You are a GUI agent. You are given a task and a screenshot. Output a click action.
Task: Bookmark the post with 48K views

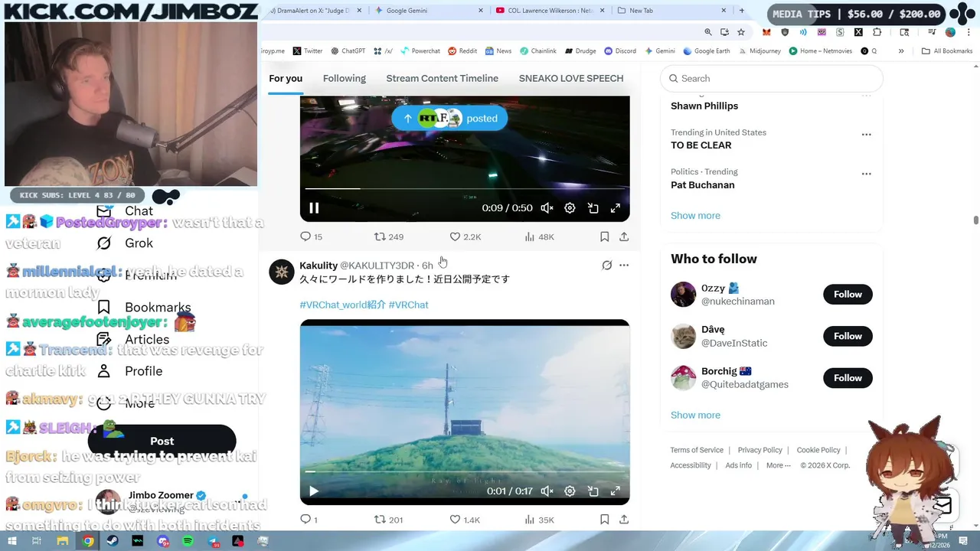point(604,236)
